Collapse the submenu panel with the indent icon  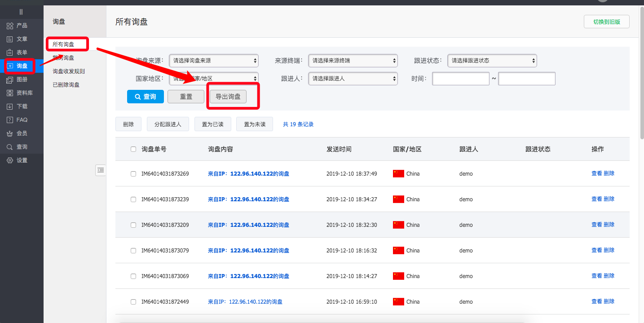coord(101,170)
